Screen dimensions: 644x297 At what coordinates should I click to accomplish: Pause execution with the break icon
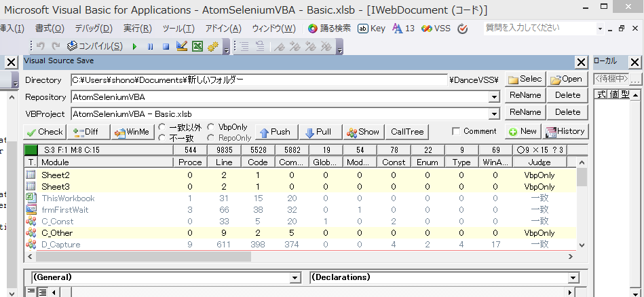point(151,47)
